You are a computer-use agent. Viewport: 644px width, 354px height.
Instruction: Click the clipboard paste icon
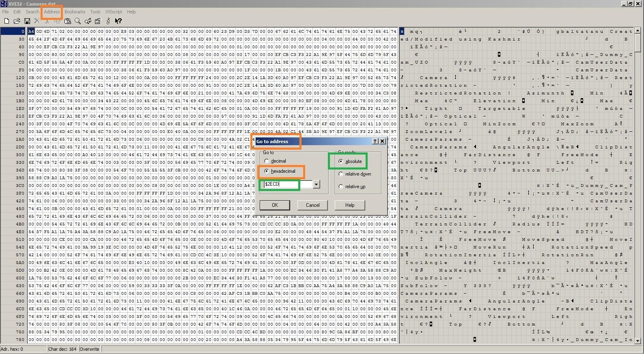pos(67,21)
